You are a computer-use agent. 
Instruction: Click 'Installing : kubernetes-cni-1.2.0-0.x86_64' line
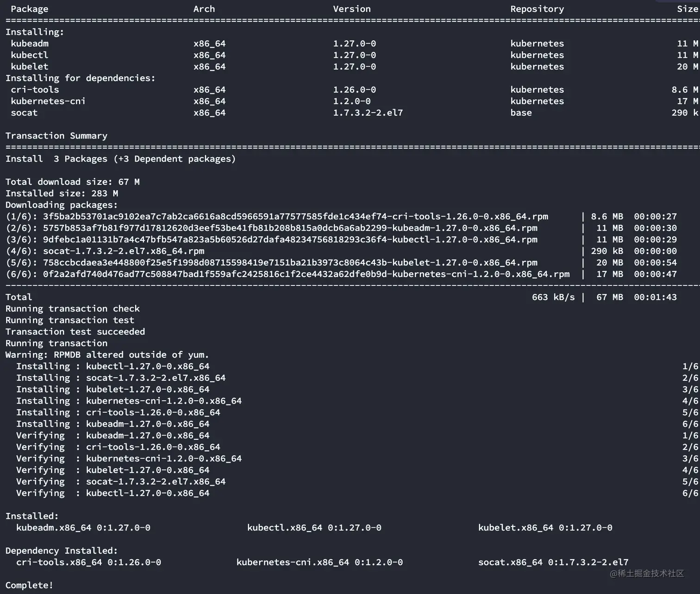point(129,401)
